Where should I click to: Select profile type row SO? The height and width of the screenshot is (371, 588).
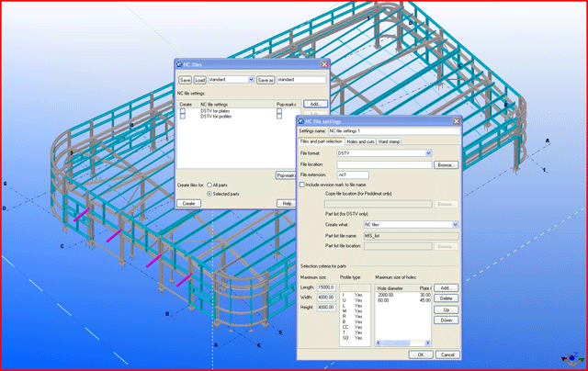point(355,338)
